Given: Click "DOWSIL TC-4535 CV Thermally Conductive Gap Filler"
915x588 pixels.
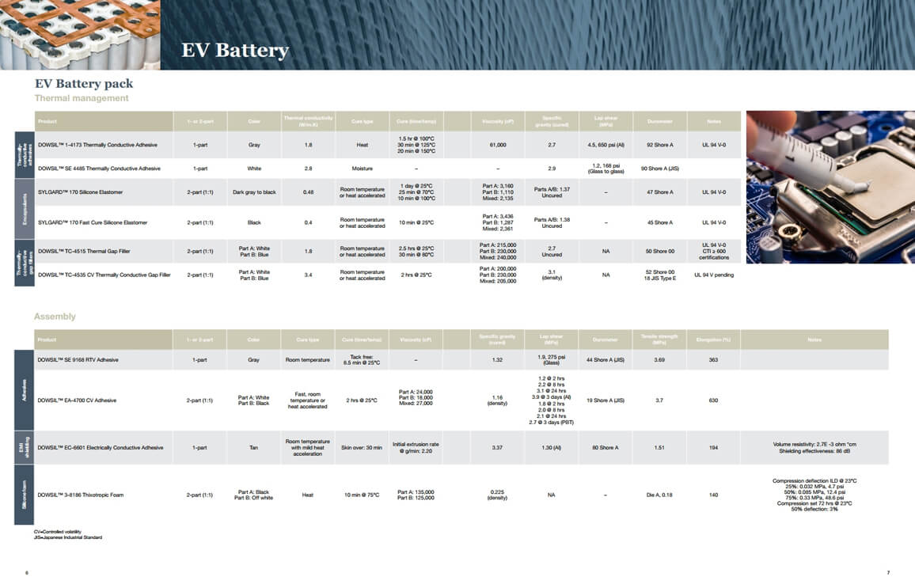Looking at the screenshot, I should (104, 275).
